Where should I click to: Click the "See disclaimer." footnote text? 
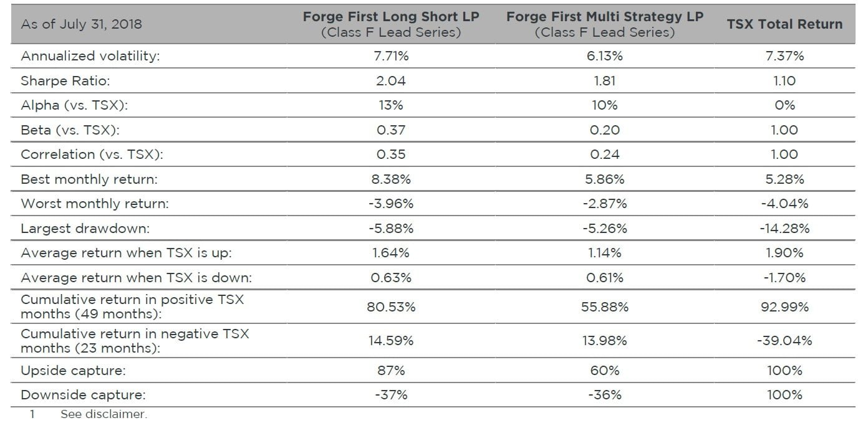(104, 414)
